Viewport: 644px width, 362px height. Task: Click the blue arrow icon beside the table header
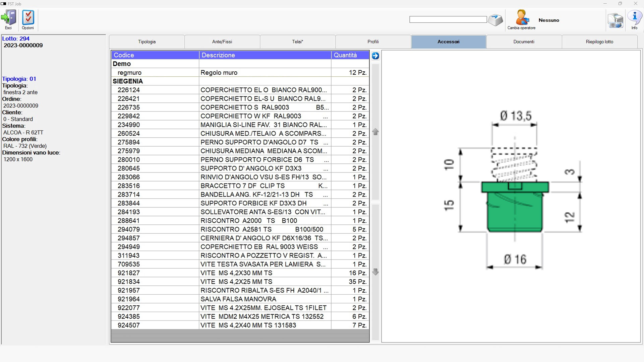(375, 56)
